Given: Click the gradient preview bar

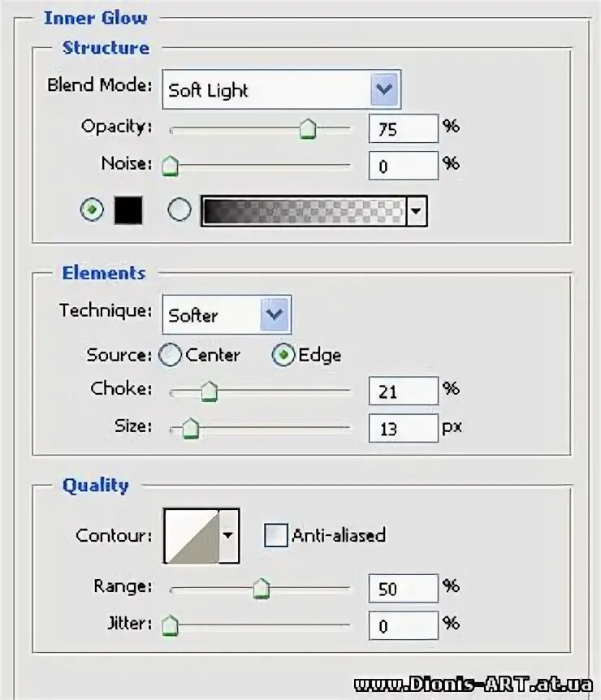Looking at the screenshot, I should point(302,211).
